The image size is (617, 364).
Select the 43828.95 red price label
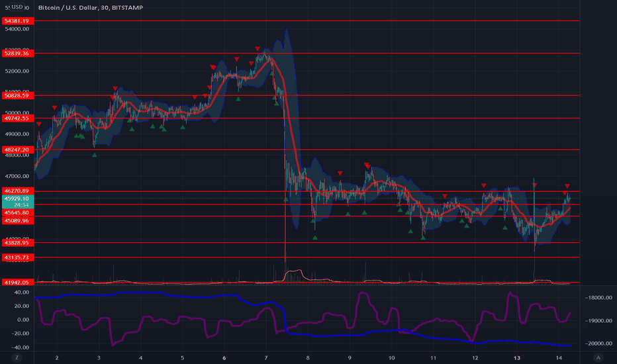coord(18,243)
